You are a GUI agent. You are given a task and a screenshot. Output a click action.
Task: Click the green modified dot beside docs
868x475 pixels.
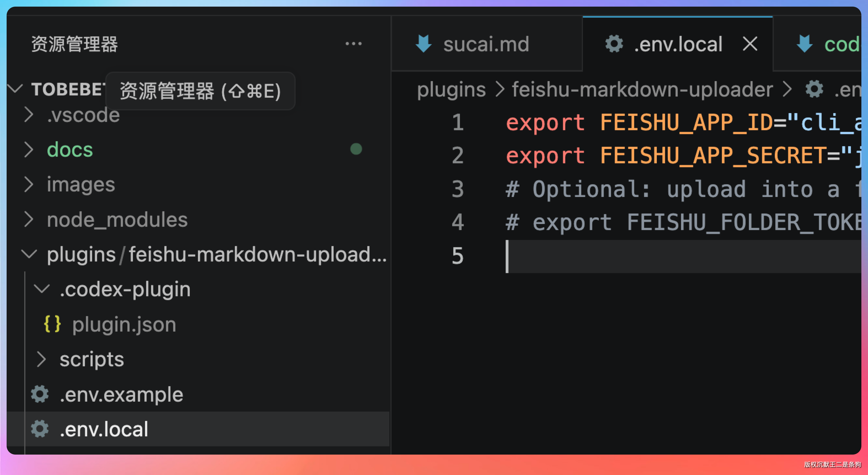356,149
